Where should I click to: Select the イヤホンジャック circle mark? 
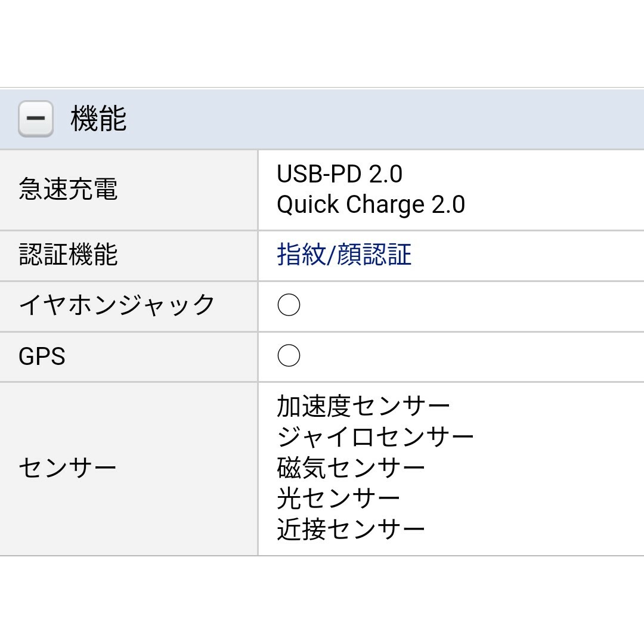289,305
